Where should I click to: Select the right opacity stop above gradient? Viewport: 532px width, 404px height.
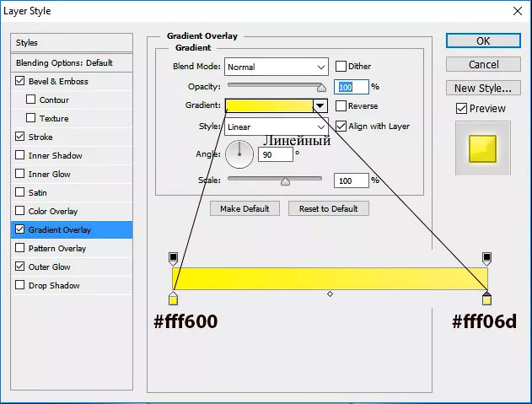click(486, 259)
